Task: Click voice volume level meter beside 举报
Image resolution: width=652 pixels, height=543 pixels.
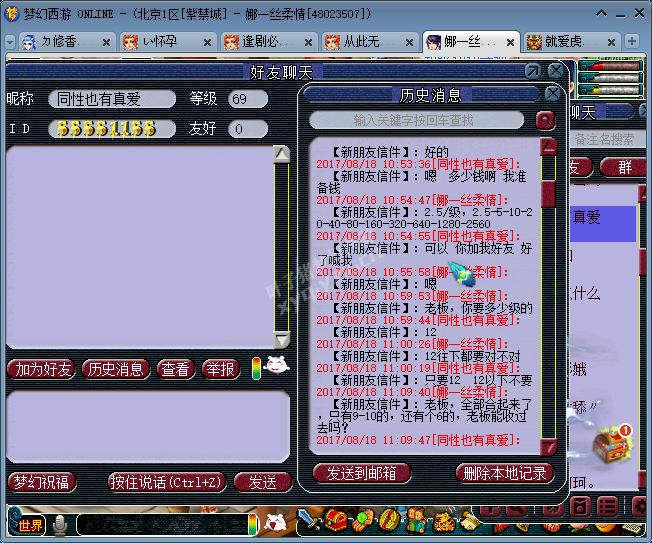Action: [x=257, y=368]
